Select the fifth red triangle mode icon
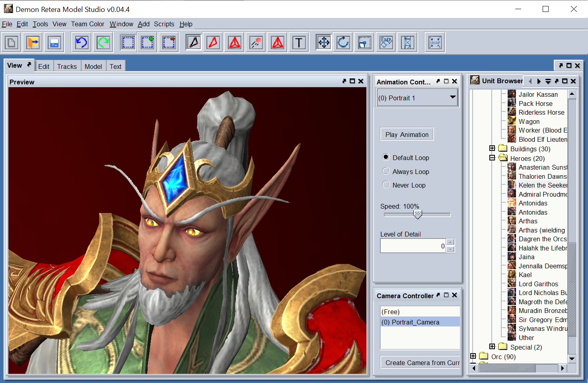Viewport: 588px width, 383px height. (x=278, y=42)
